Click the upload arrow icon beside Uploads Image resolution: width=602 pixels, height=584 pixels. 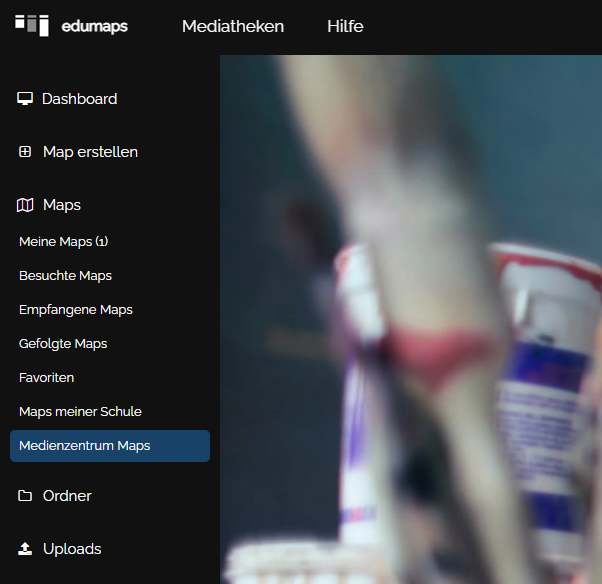click(25, 549)
